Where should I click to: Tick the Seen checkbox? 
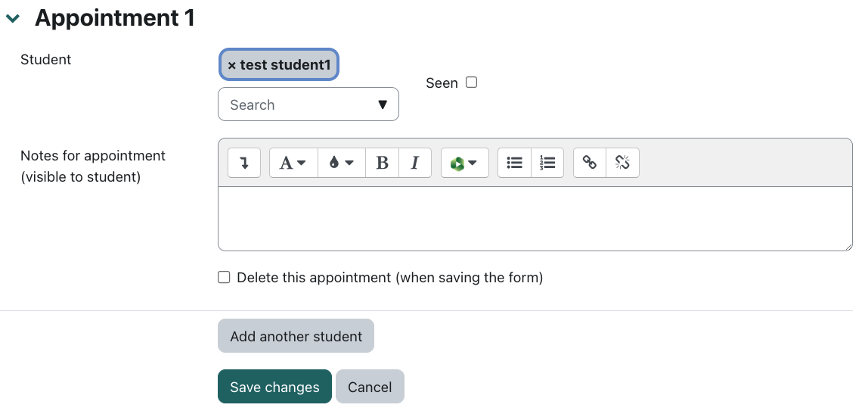pyautogui.click(x=472, y=82)
